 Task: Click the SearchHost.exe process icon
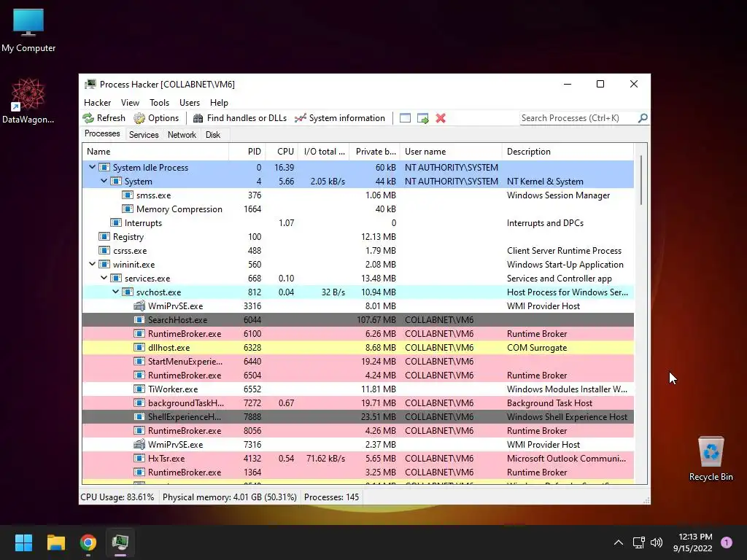(x=139, y=320)
